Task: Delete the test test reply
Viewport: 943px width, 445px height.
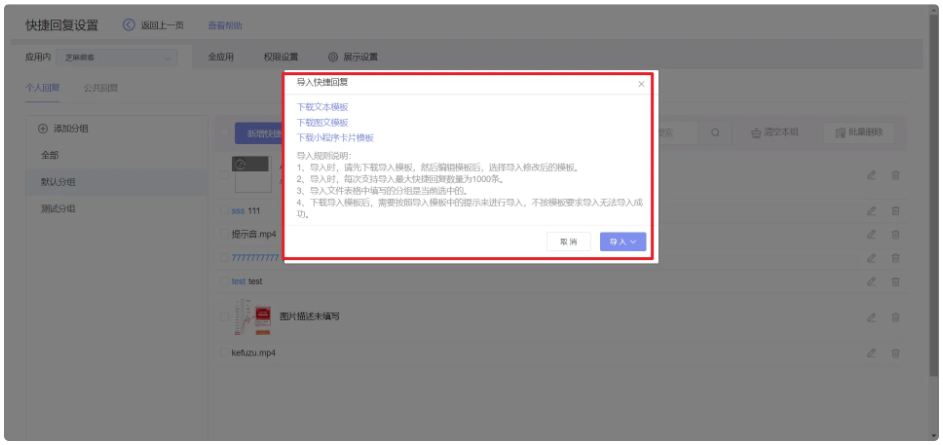Action: pyautogui.click(x=895, y=281)
